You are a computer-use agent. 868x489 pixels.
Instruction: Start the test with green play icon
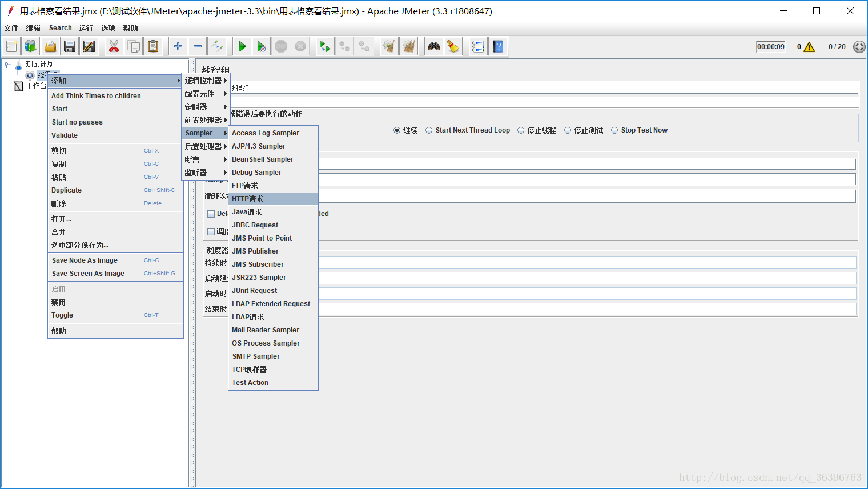242,46
